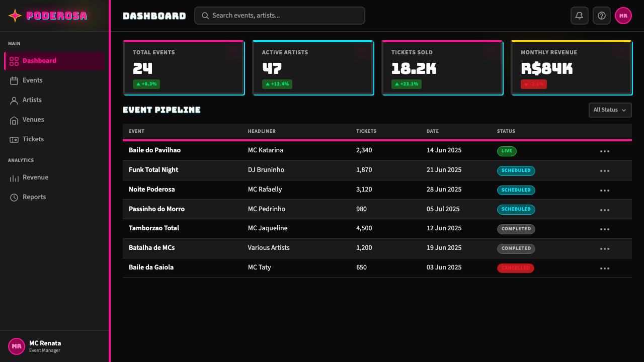Click the +8.3% trend badge
Viewport: 644px width, 362px height.
point(146,84)
